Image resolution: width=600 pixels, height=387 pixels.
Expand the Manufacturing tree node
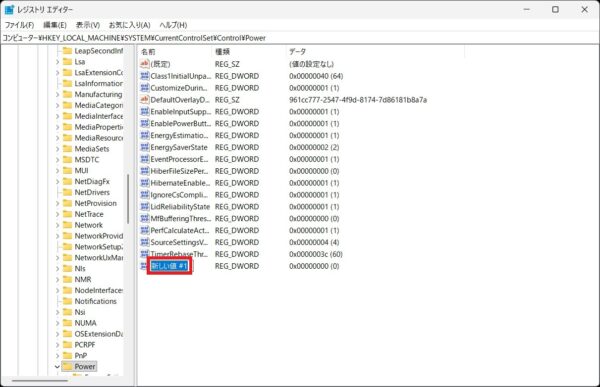point(57,94)
